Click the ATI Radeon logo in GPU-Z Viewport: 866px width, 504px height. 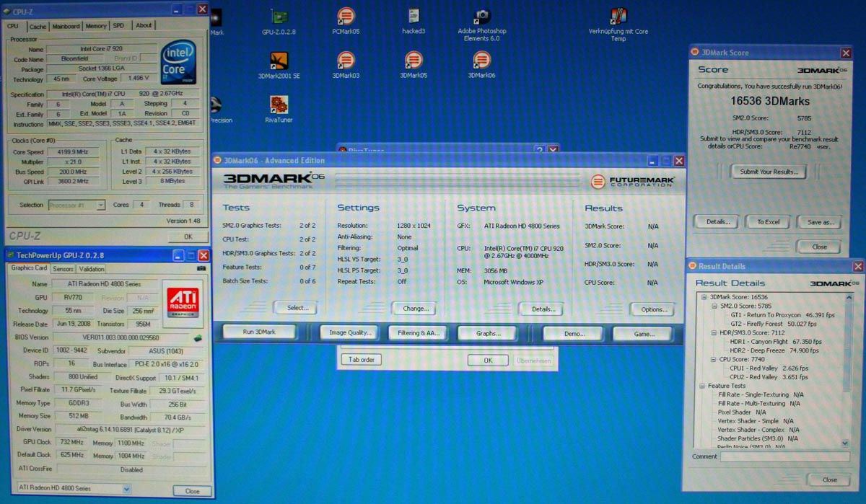coord(183,302)
